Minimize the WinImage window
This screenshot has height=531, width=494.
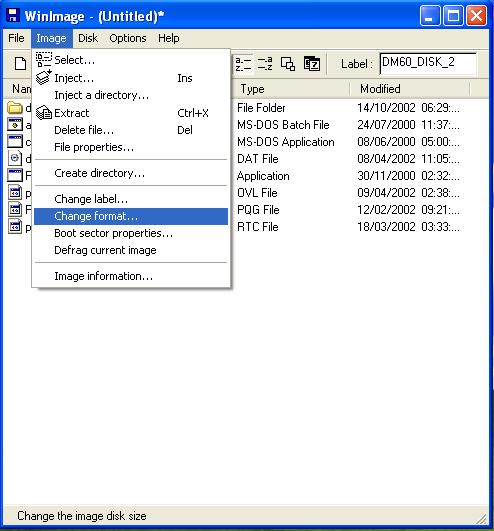coord(430,15)
